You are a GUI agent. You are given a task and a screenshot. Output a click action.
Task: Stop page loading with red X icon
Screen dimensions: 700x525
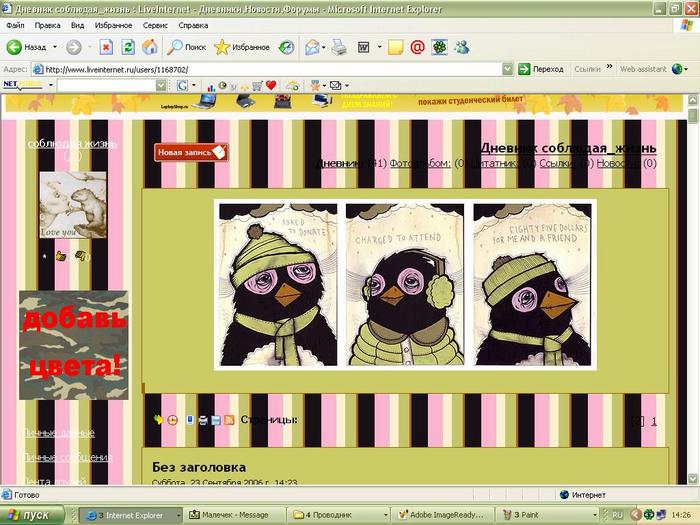[106, 47]
